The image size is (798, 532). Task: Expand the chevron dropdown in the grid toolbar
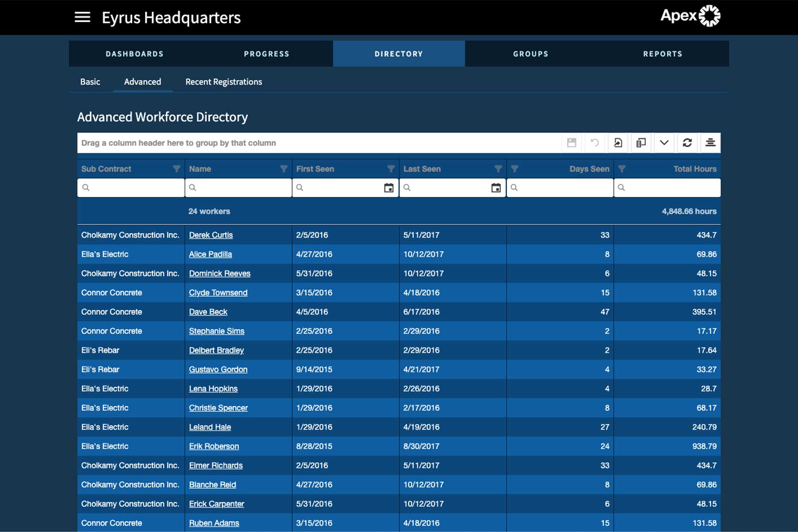click(x=664, y=143)
